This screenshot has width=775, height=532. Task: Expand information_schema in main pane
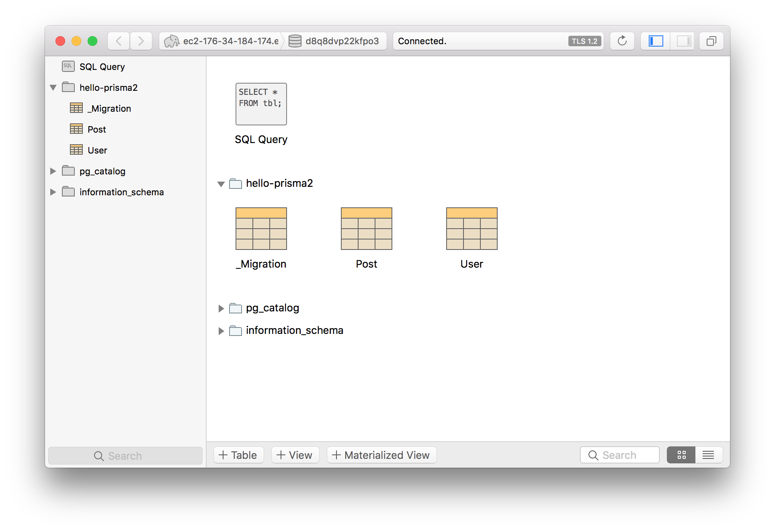(x=221, y=331)
